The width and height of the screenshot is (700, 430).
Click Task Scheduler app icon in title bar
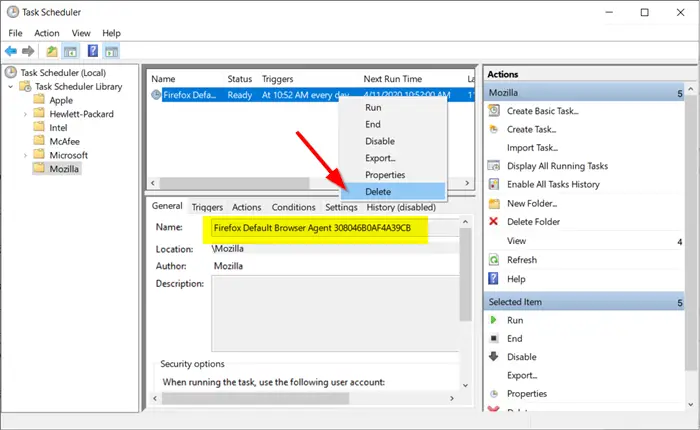click(12, 12)
